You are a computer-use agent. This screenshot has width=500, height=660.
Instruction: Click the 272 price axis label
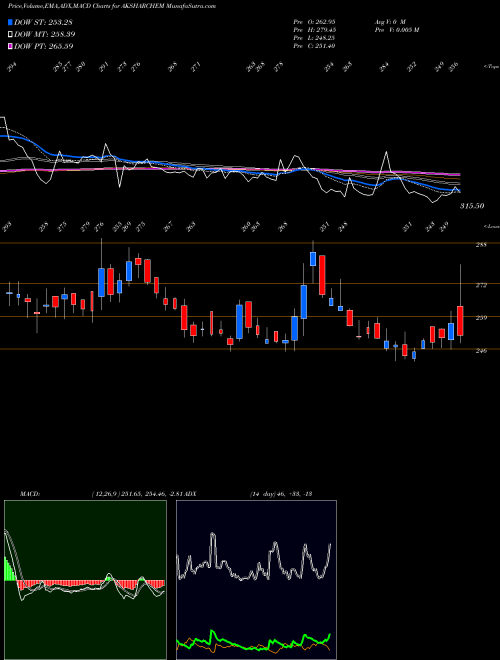tap(481, 285)
